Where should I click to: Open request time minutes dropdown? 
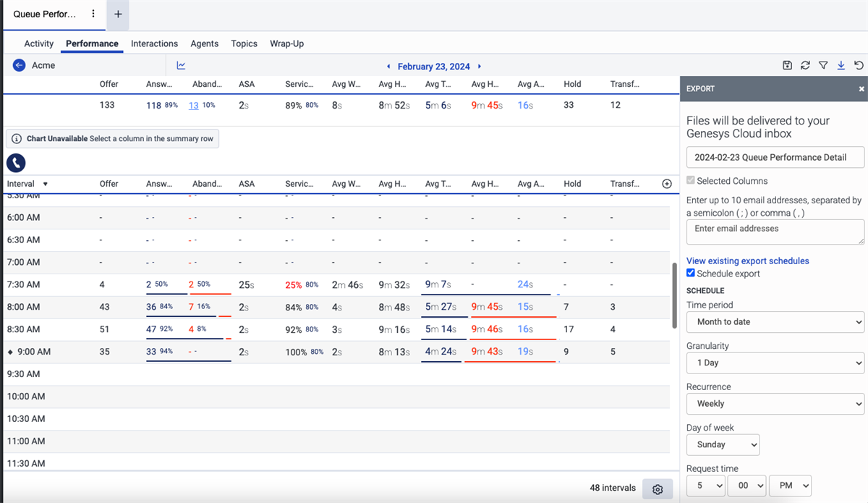pyautogui.click(x=747, y=486)
